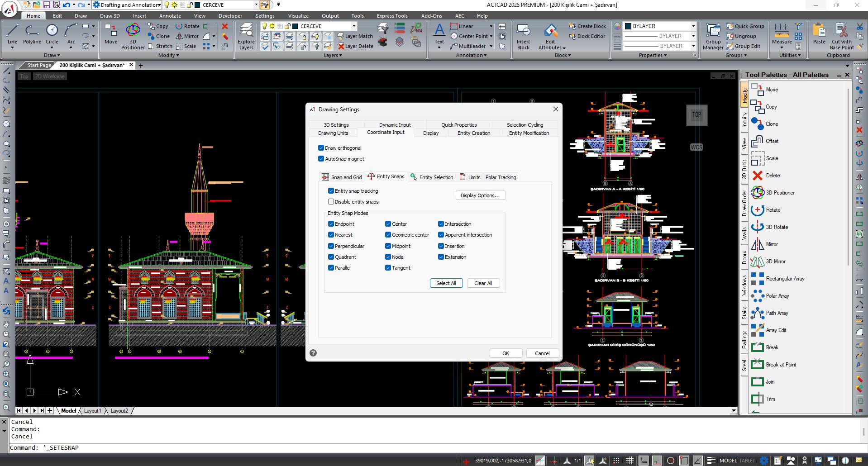Image resolution: width=868 pixels, height=466 pixels.
Task: Select the Line tool in the ribbon
Action: tap(12, 34)
